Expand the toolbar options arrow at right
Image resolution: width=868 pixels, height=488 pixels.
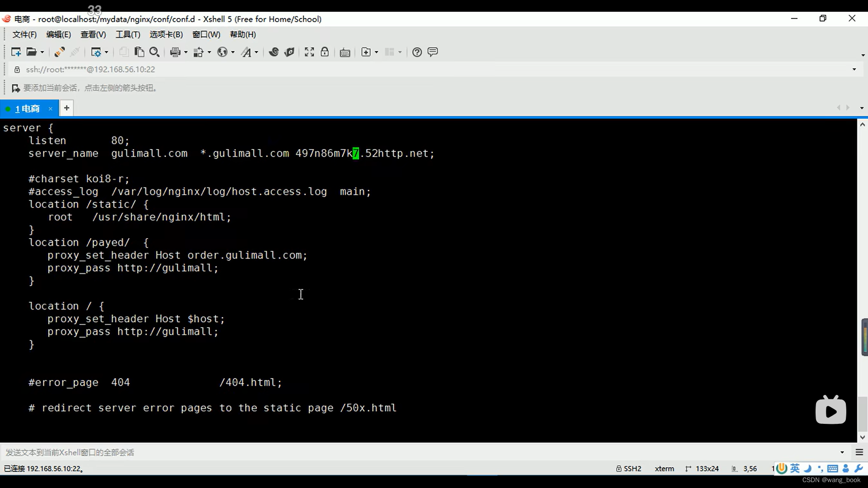863,55
